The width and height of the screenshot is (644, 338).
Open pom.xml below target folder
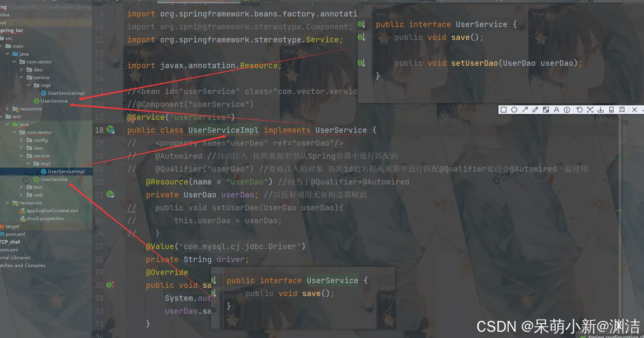click(x=13, y=234)
